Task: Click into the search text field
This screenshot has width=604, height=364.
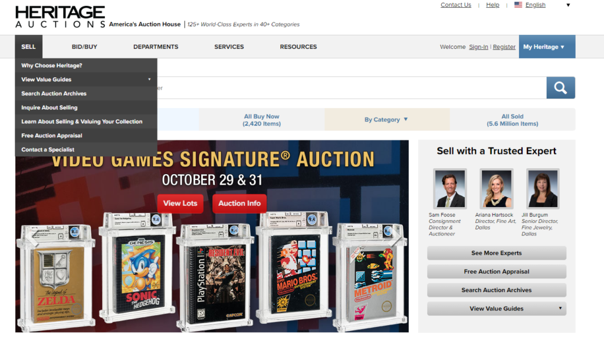Action: 352,88
